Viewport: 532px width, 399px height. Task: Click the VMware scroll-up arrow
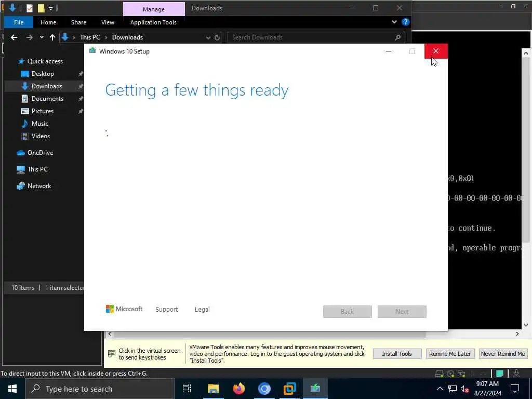[x=526, y=53]
